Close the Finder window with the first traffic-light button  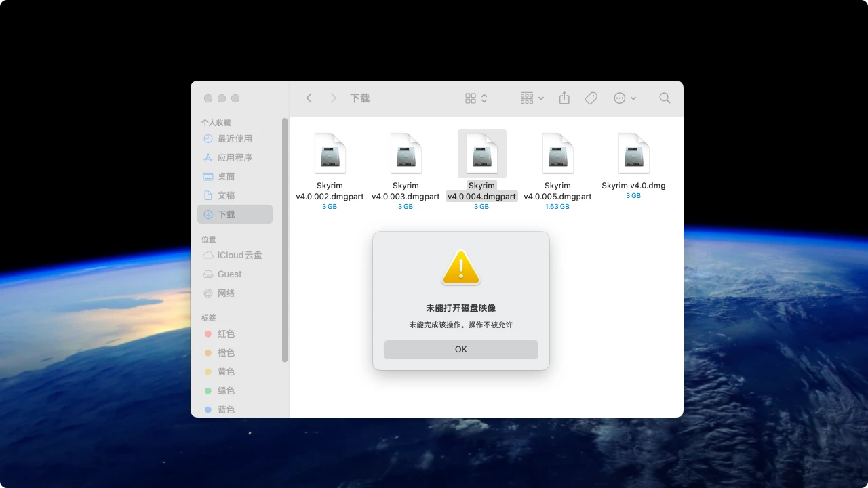pyautogui.click(x=208, y=98)
